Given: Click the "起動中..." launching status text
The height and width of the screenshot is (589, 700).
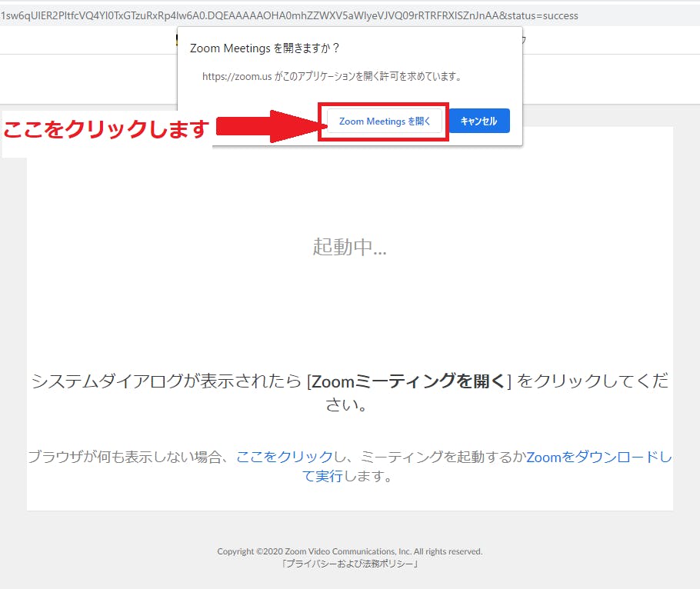Looking at the screenshot, I should (349, 247).
